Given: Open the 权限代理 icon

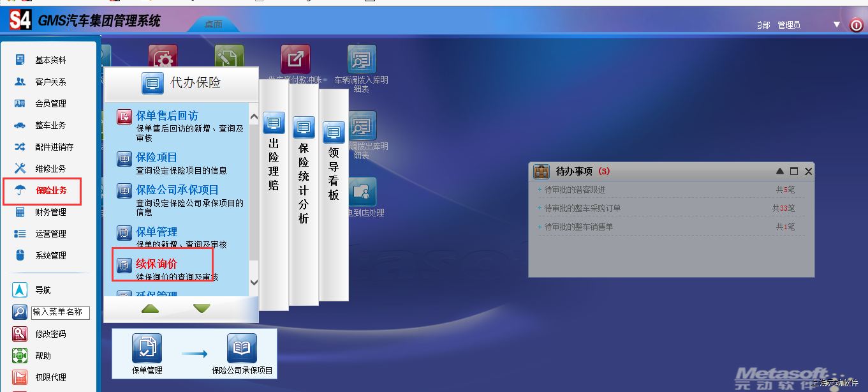Looking at the screenshot, I should 20,377.
